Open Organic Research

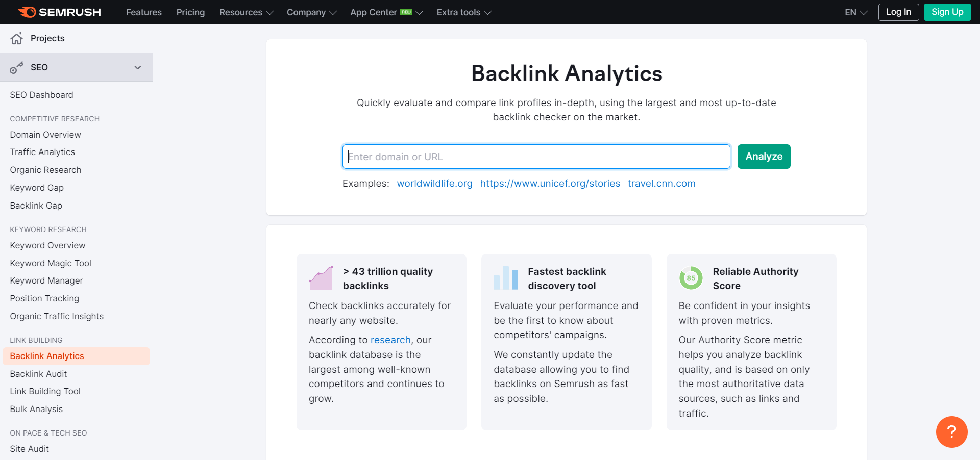pyautogui.click(x=45, y=170)
